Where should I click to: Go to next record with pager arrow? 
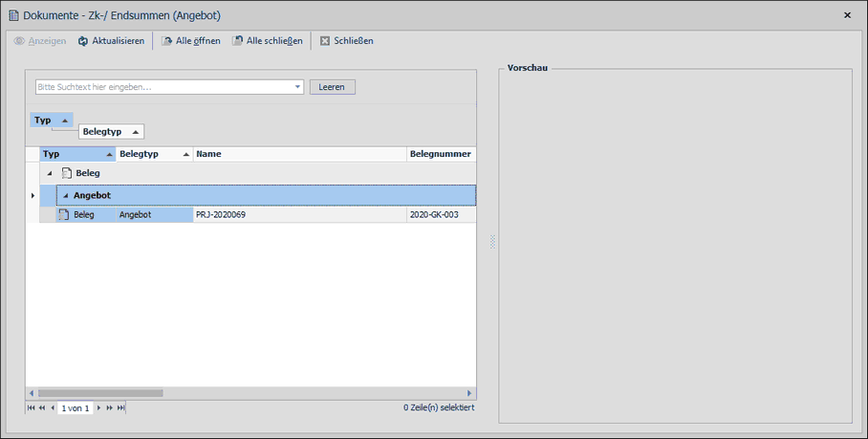pos(99,408)
